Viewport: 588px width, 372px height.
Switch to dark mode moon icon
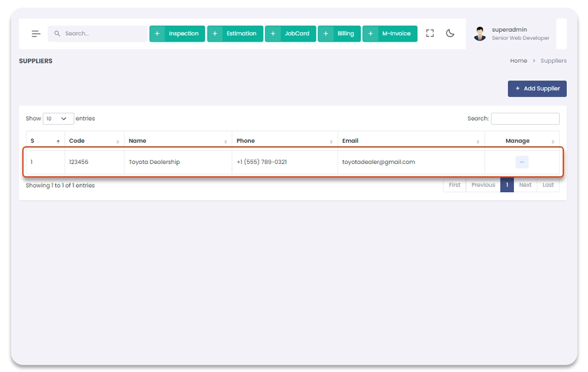point(450,33)
